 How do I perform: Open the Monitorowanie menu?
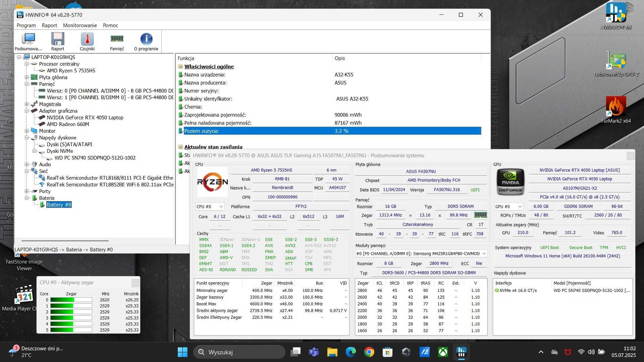[x=80, y=25]
